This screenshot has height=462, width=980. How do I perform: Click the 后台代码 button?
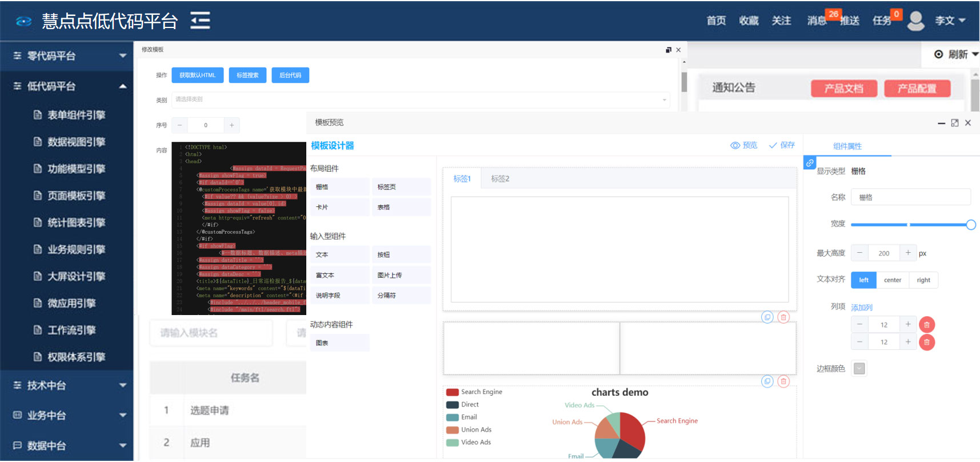click(x=290, y=75)
